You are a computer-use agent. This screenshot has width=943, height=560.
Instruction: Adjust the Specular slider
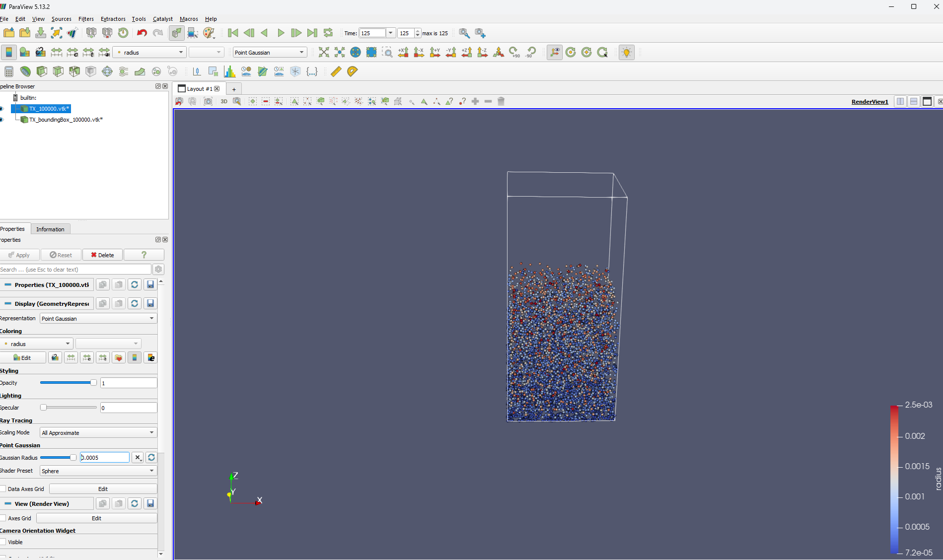(69, 408)
